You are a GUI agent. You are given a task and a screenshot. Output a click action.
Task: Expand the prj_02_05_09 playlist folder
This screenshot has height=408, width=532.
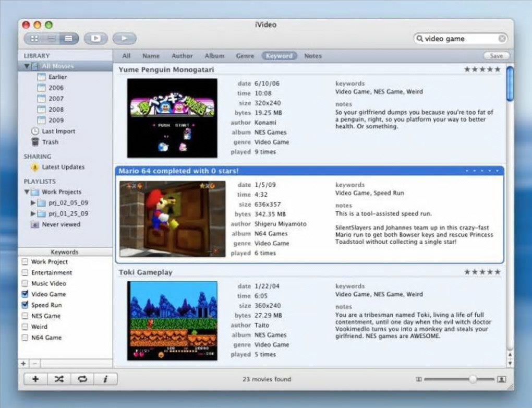pyautogui.click(x=34, y=203)
